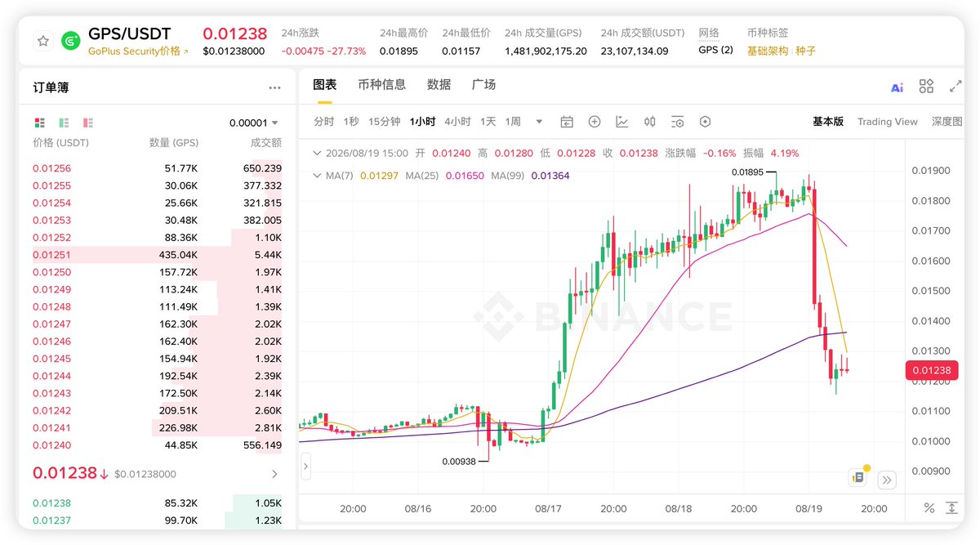Click the 成交额 column header
The height and width of the screenshot is (545, 980).
[266, 142]
